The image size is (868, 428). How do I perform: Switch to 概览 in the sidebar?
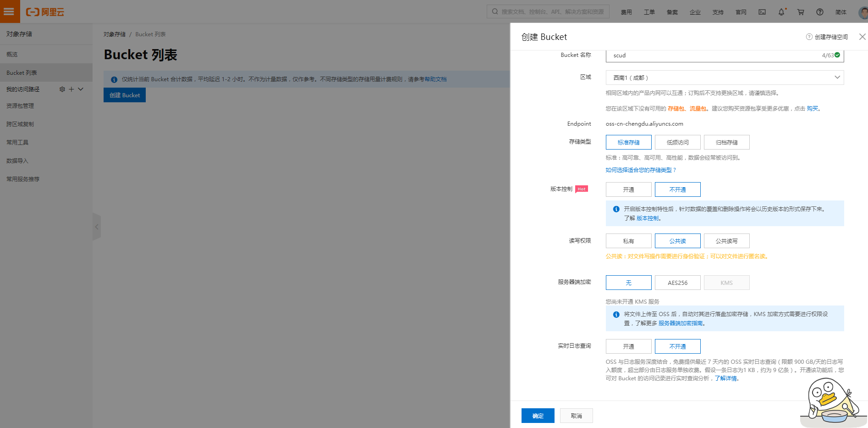point(11,54)
